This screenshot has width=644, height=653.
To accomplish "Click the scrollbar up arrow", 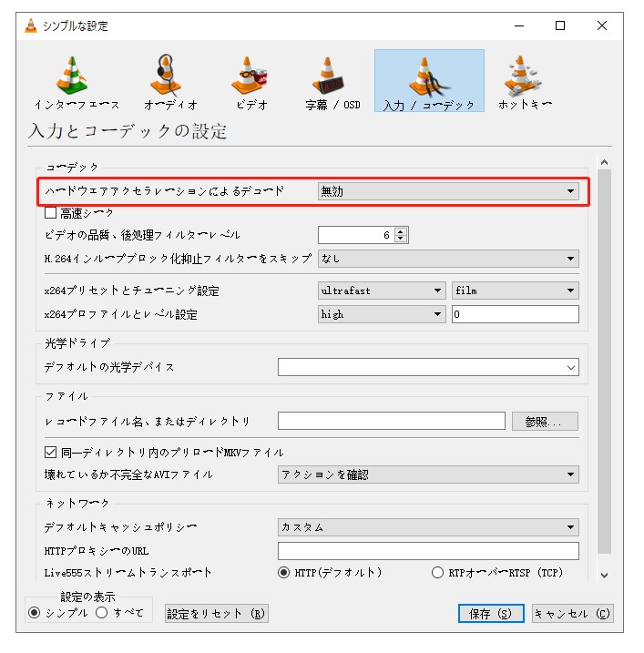I will tap(605, 162).
